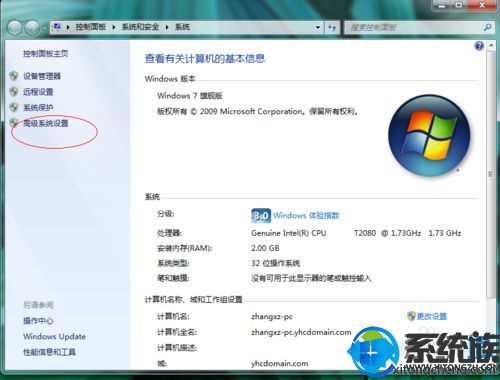Click the back navigation arrow button

[x=15, y=27]
